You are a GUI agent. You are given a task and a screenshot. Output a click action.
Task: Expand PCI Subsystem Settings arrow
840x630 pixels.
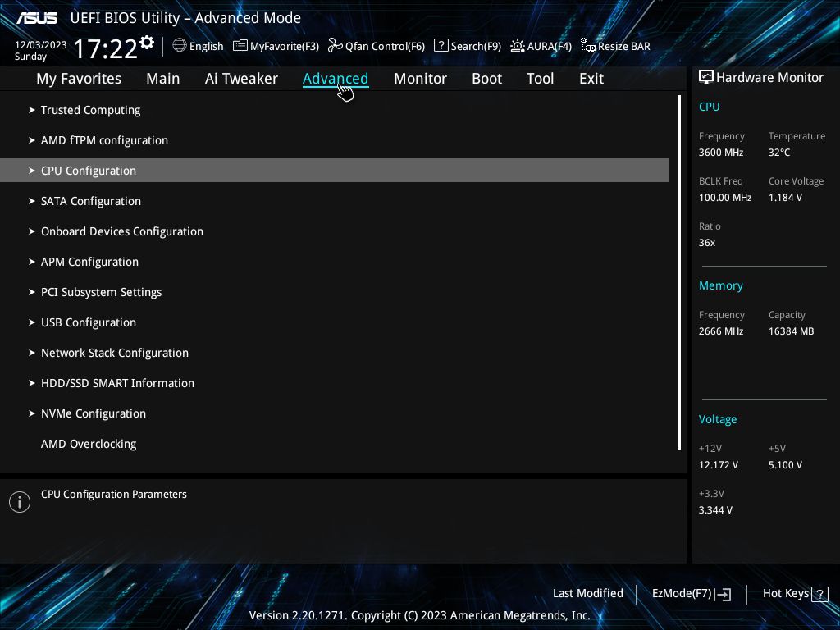pos(32,292)
